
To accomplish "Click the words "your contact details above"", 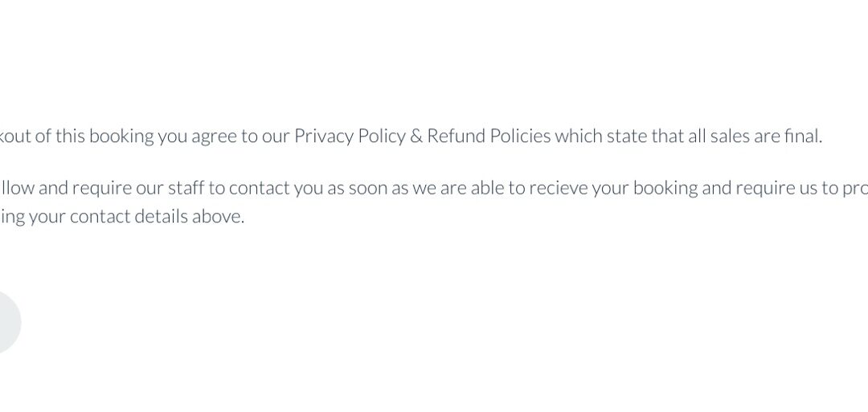I will click(137, 217).
